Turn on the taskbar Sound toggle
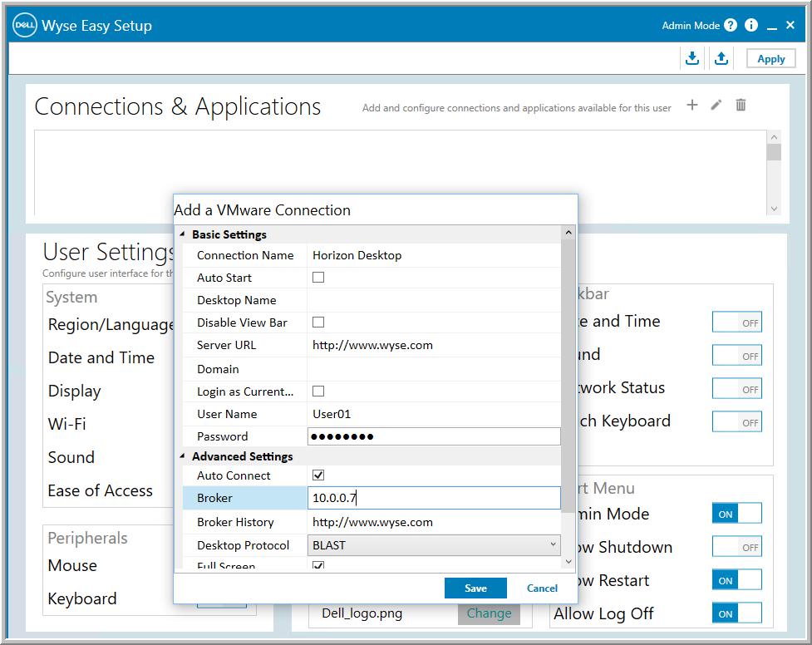This screenshot has width=812, height=645. 737,356
